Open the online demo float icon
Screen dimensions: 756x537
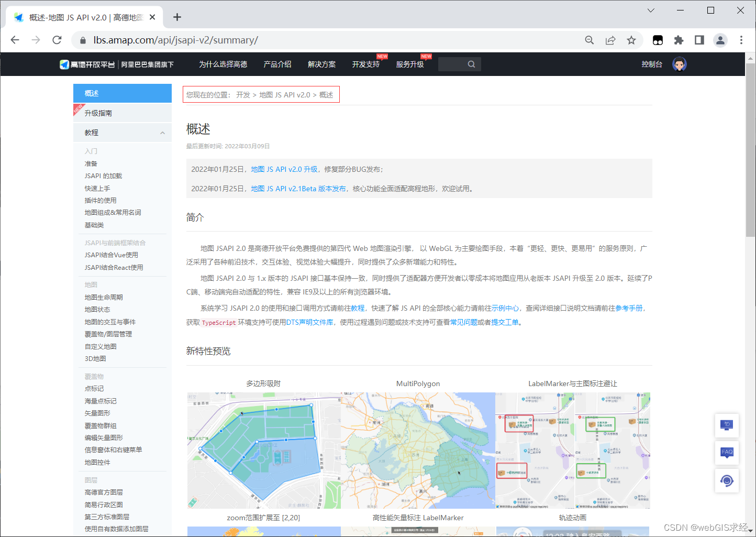point(727,425)
